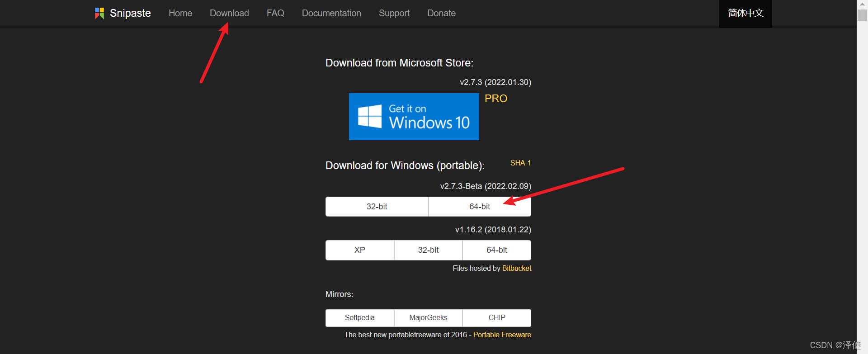Click the Mirrors: heading

(340, 294)
